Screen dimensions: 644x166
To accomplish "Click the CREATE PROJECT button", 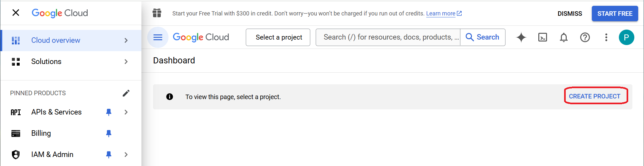I will 594,96.
